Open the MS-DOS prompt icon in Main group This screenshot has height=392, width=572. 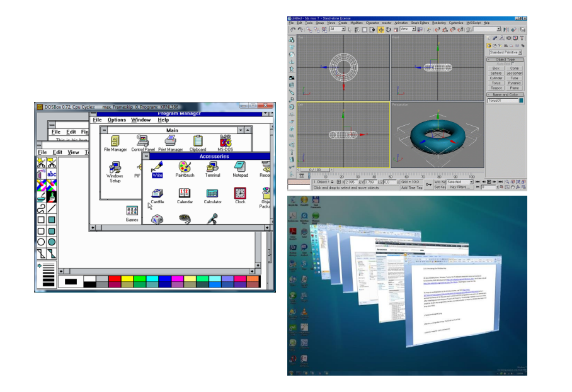coord(225,143)
